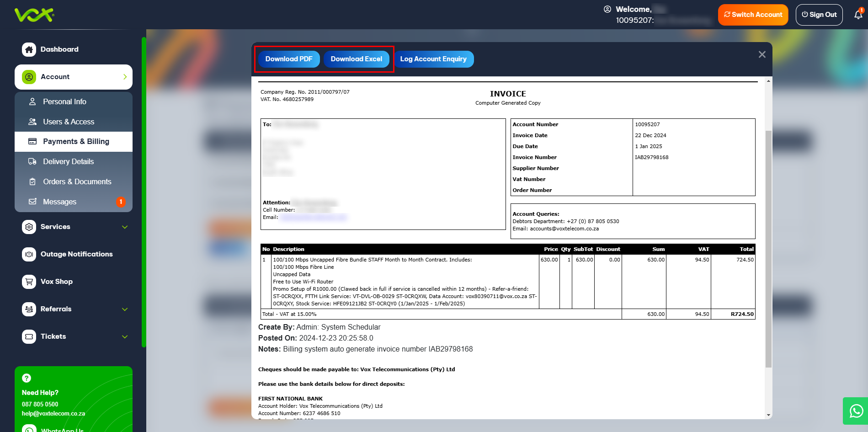Screen dimensions: 868x432
Task: Open Personal Info submenu item
Action: 64,101
